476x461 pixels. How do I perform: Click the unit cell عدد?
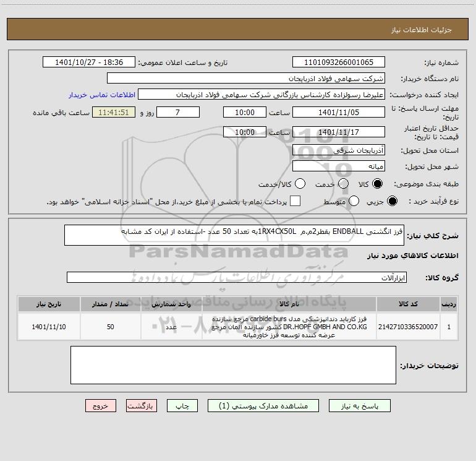(171, 327)
